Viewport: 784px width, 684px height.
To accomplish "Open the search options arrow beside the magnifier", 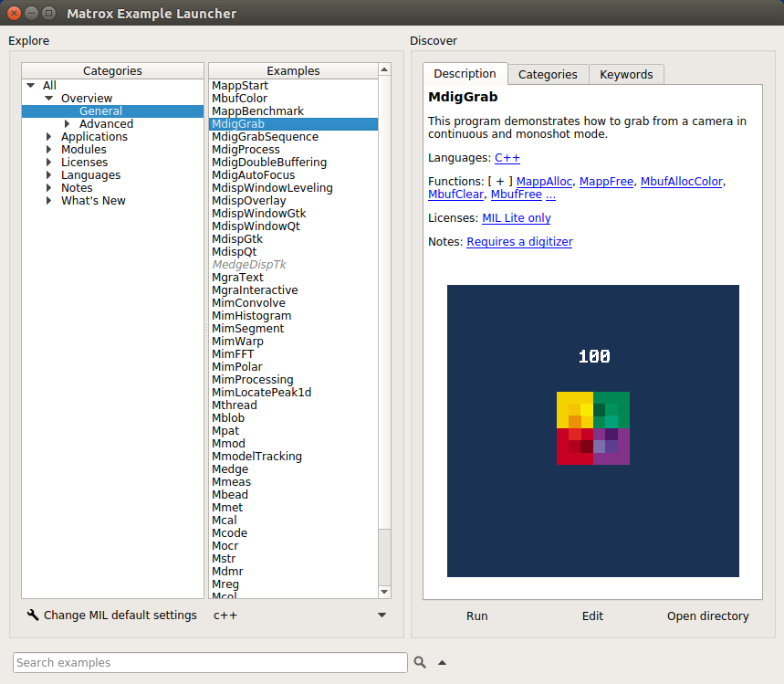I will (439, 662).
